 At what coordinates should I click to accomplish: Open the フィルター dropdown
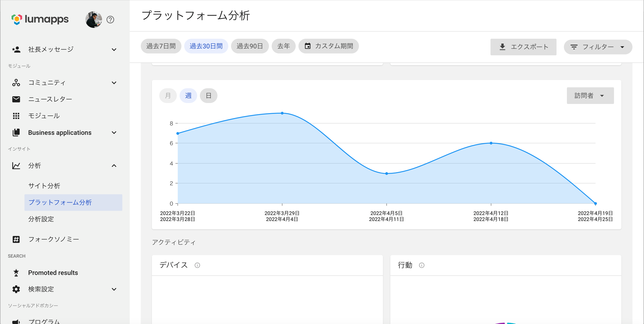pyautogui.click(x=598, y=47)
